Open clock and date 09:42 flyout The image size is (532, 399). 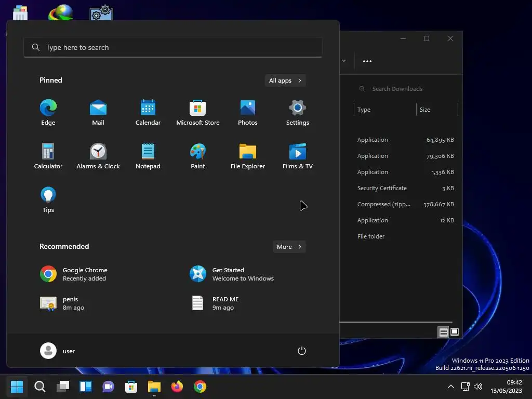(x=506, y=387)
